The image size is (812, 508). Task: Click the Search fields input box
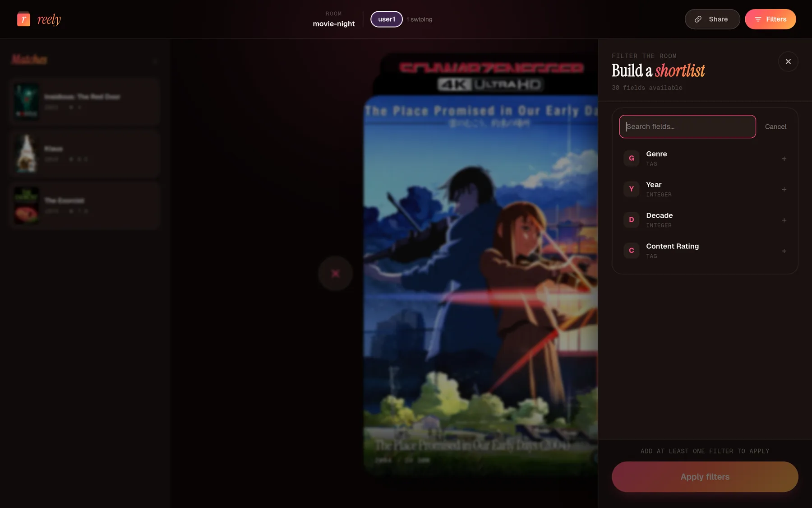pyautogui.click(x=687, y=126)
